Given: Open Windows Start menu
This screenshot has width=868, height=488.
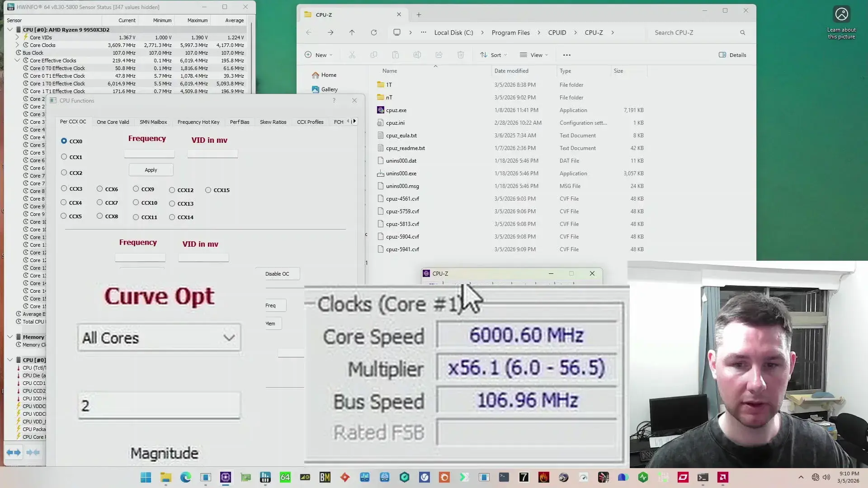Looking at the screenshot, I should click(146, 477).
